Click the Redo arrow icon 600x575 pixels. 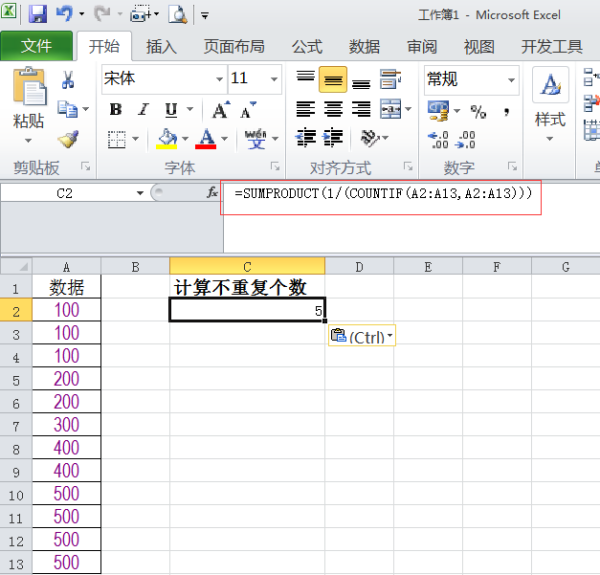pos(102,14)
